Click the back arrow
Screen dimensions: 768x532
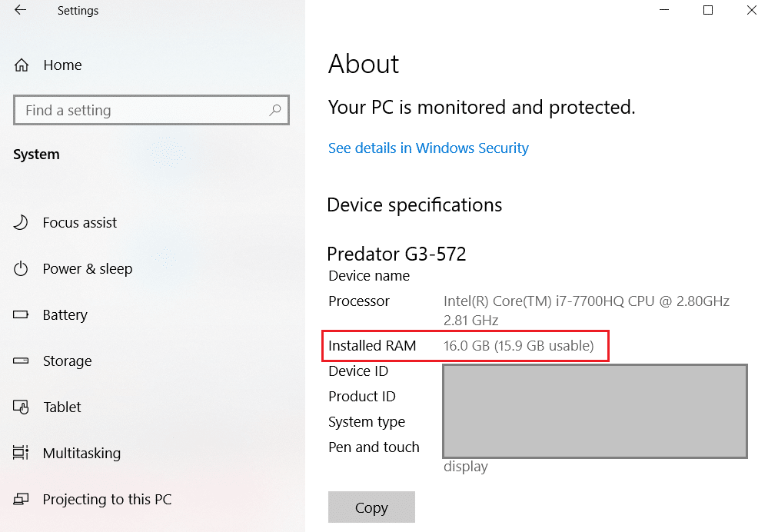coord(19,11)
